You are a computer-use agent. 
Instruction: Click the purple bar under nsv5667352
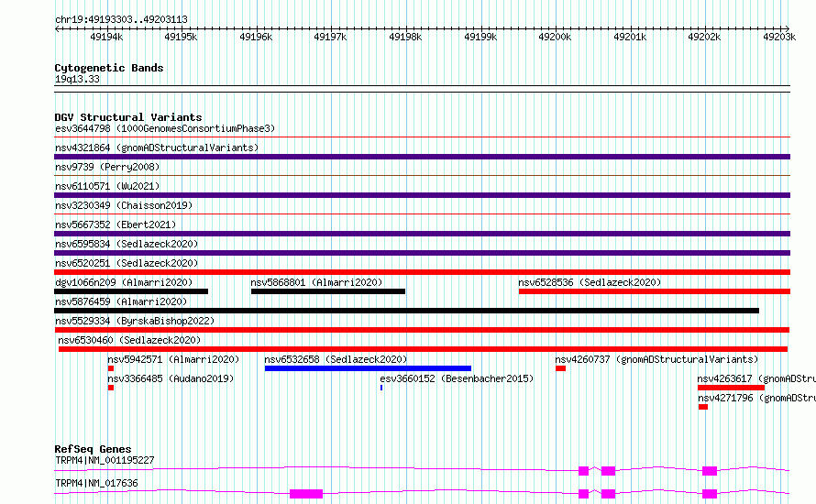422,234
